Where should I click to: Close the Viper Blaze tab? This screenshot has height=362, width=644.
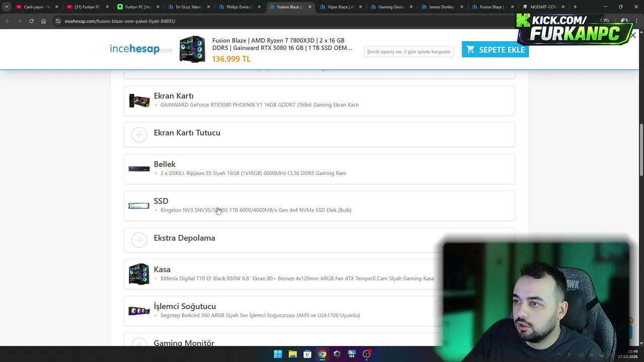tap(360, 7)
